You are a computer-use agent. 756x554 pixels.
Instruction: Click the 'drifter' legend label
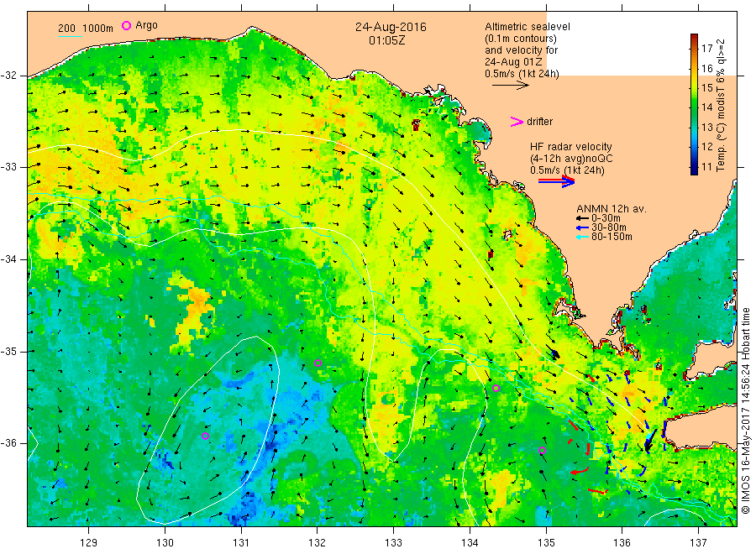(539, 122)
